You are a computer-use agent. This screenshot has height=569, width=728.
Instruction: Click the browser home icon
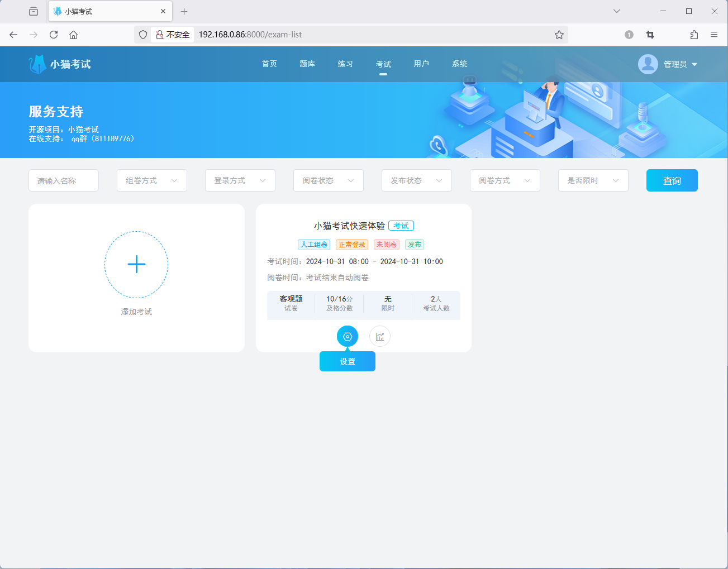[x=73, y=34]
